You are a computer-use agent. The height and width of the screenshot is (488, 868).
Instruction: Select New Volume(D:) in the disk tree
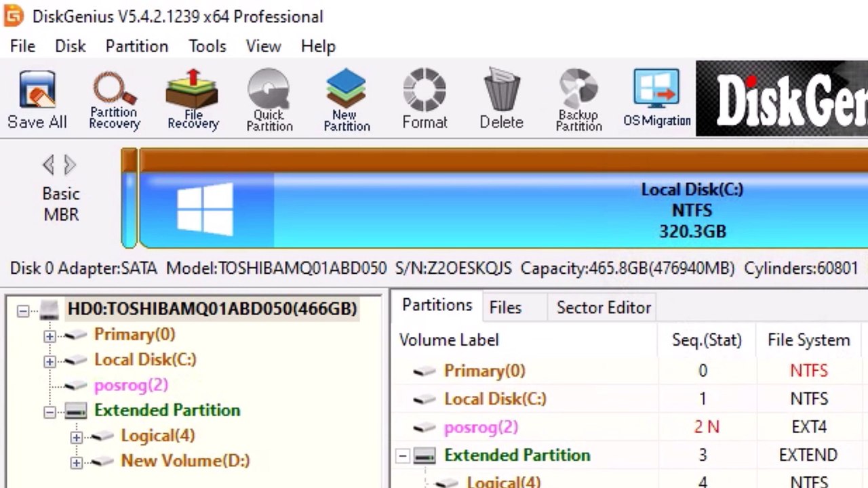click(185, 461)
